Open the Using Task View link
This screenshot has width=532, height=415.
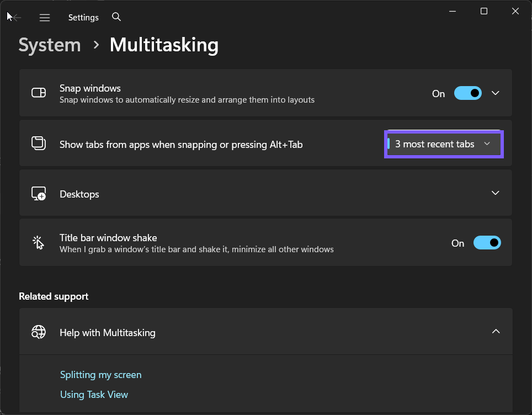point(94,394)
